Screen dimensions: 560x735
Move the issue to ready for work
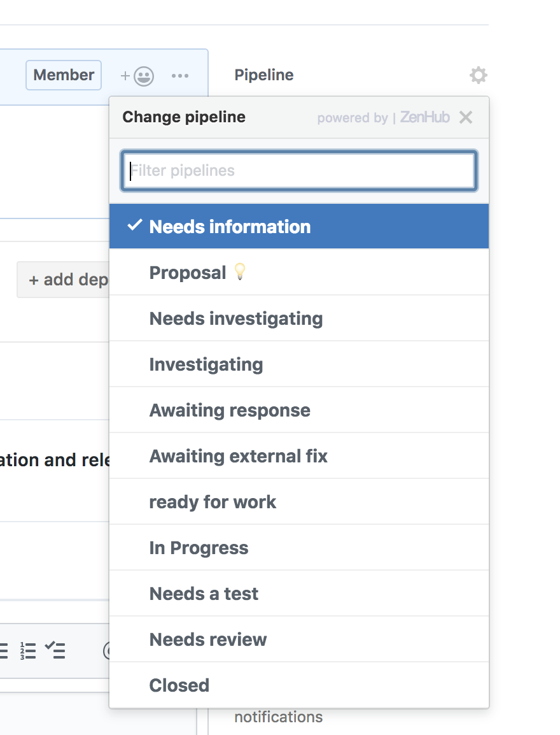[x=299, y=502]
